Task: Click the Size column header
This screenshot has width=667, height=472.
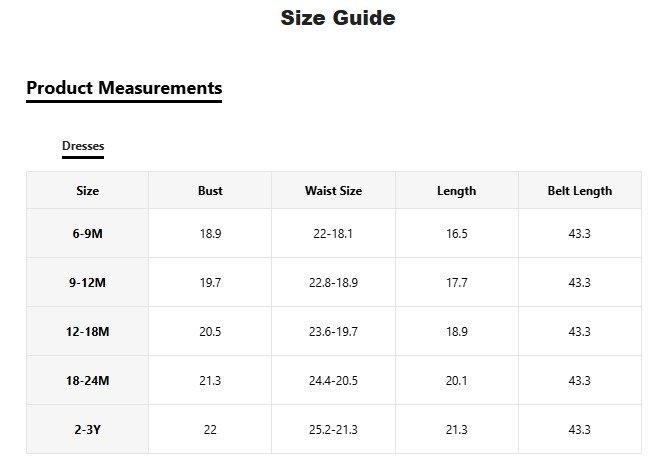Action: coord(88,191)
